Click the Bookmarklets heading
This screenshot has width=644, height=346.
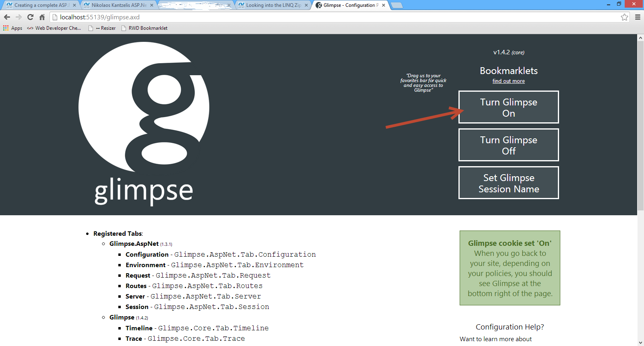coord(509,71)
